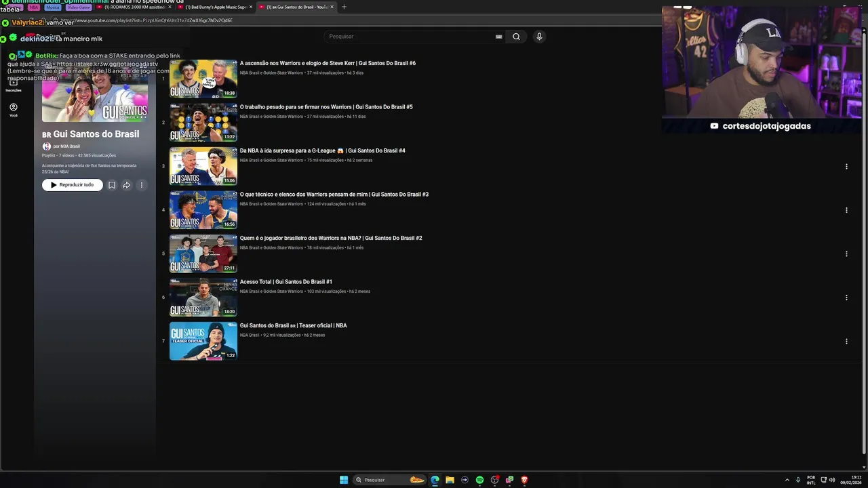Viewport: 868px width, 488px height.
Task: Open playlist more options beside share
Action: pos(142,185)
